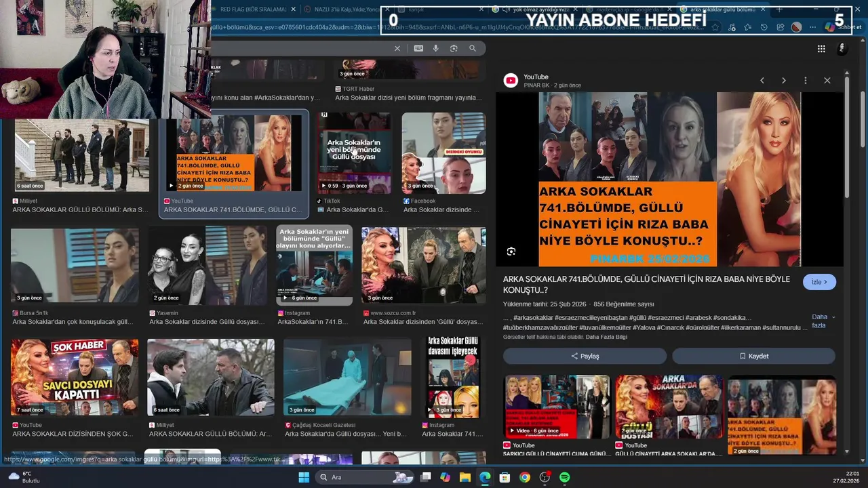Viewport: 868px width, 488px height.
Task: Go to previous image in preview panel
Action: pyautogui.click(x=762, y=81)
